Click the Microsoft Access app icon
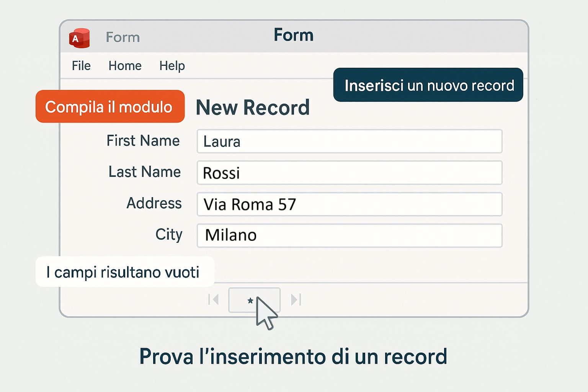The width and height of the screenshot is (588, 392). [x=79, y=38]
